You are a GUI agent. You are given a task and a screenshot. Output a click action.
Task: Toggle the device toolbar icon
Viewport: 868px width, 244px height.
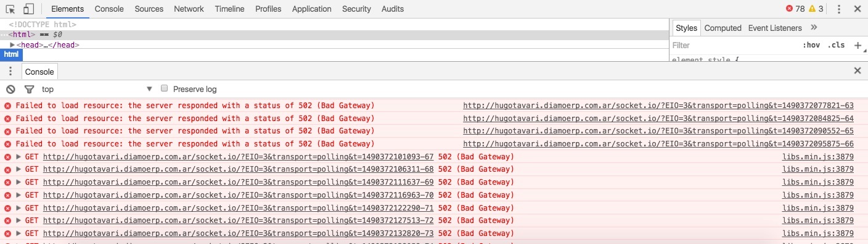coord(28,9)
